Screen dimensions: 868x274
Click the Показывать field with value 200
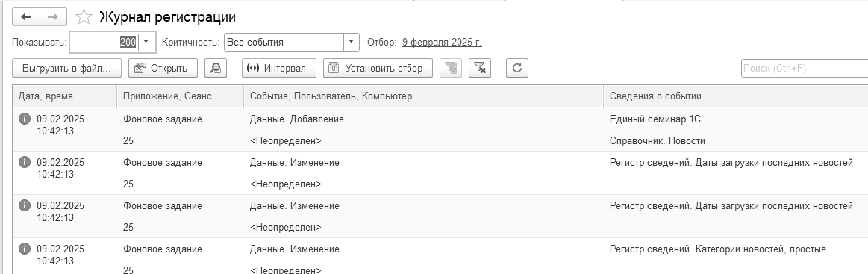[104, 42]
